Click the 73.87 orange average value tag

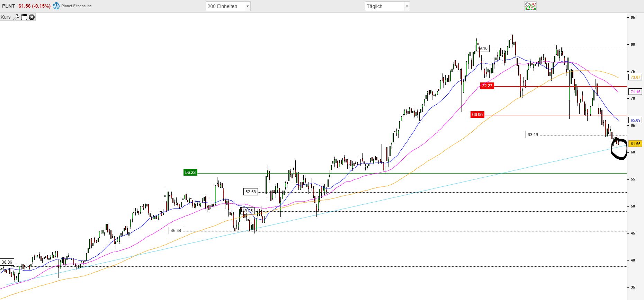click(635, 77)
